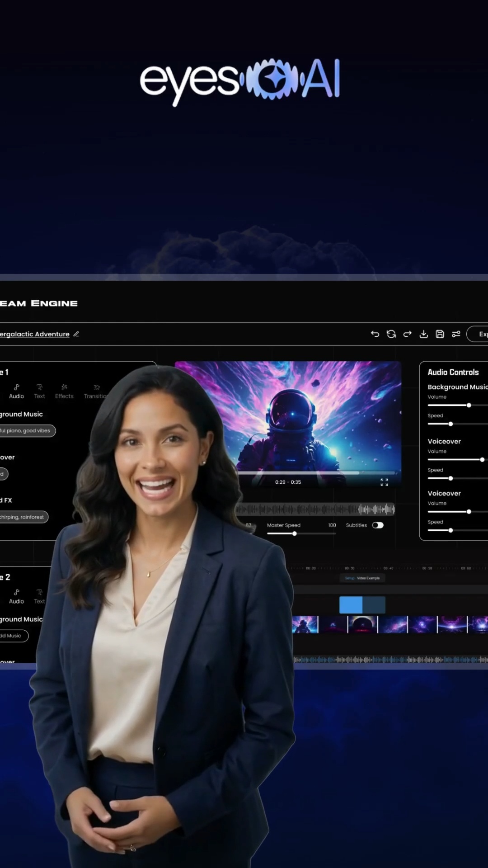The width and height of the screenshot is (488, 868).
Task: Open the Transitions tab in Scene 1
Action: (96, 392)
